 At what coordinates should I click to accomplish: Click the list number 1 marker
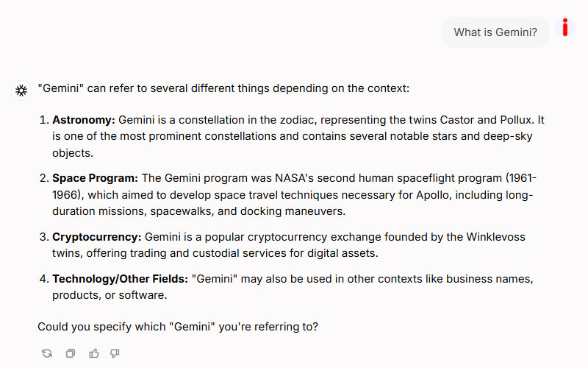[44, 119]
